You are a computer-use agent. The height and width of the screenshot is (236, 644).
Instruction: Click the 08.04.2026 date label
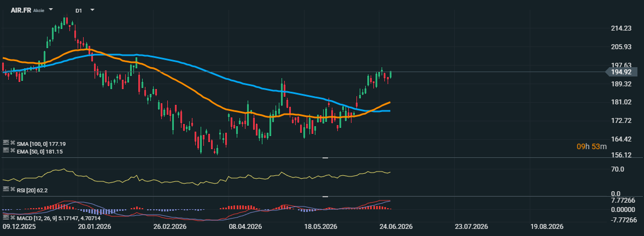[x=245, y=227]
